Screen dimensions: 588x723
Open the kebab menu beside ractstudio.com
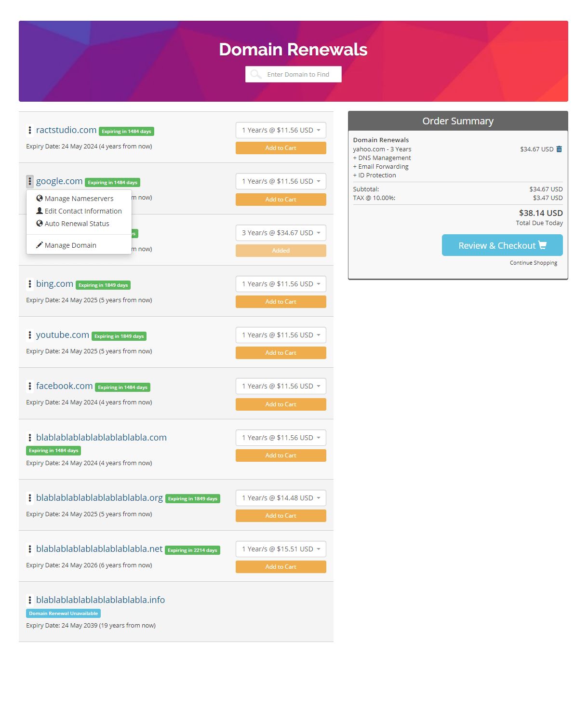pos(30,130)
